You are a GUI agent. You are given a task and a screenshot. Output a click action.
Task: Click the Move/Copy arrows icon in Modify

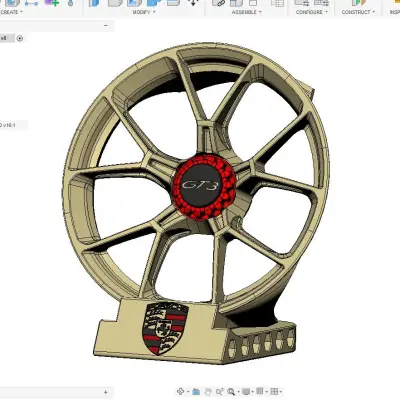tap(193, 3)
